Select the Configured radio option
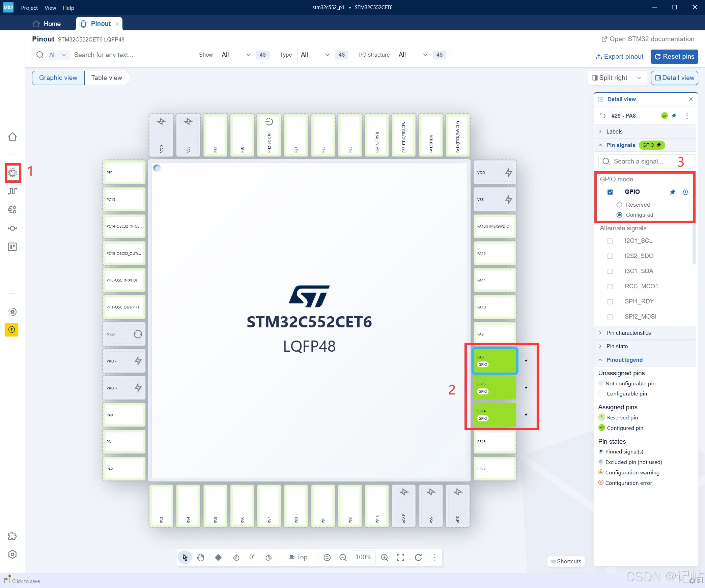 [619, 215]
